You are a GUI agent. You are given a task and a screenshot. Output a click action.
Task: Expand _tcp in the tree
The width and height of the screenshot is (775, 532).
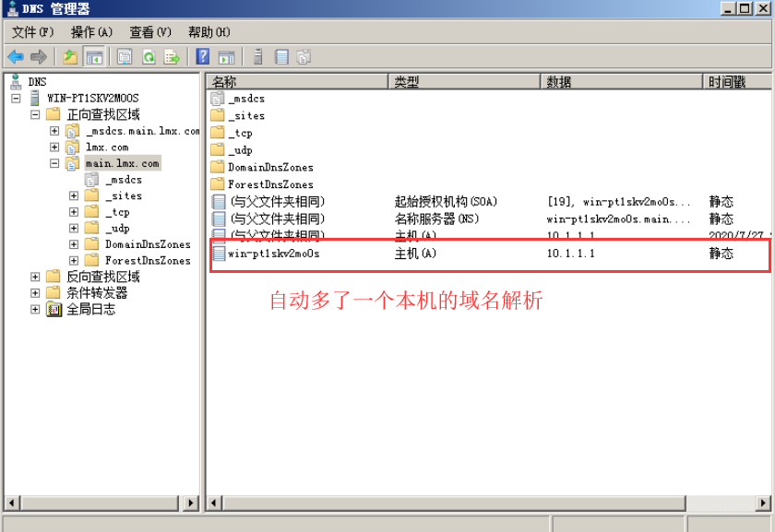coord(74,212)
